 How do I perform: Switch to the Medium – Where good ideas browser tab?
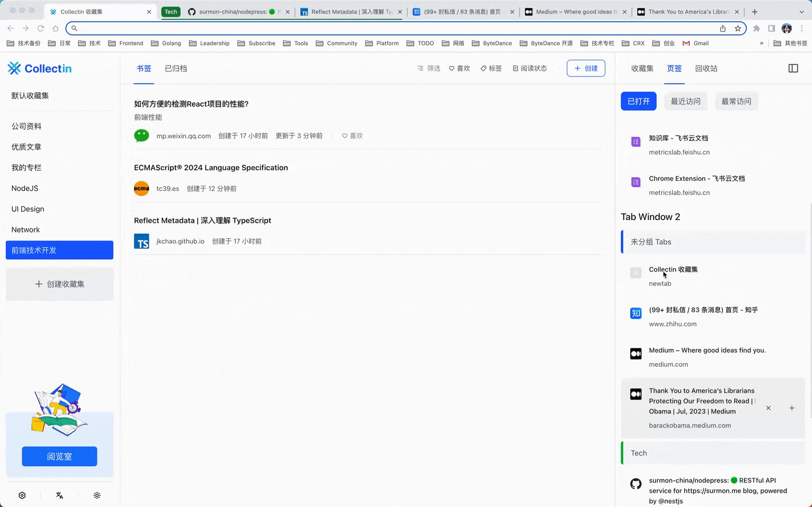[x=576, y=12]
